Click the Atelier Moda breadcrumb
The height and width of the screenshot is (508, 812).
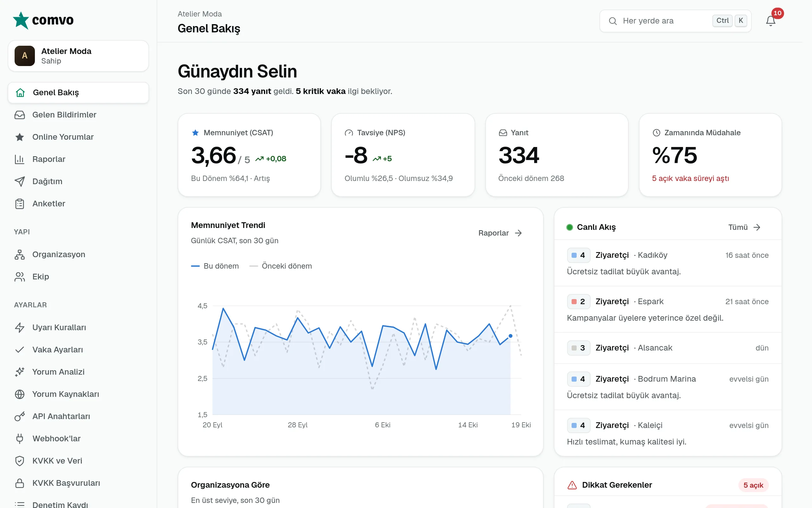200,14
